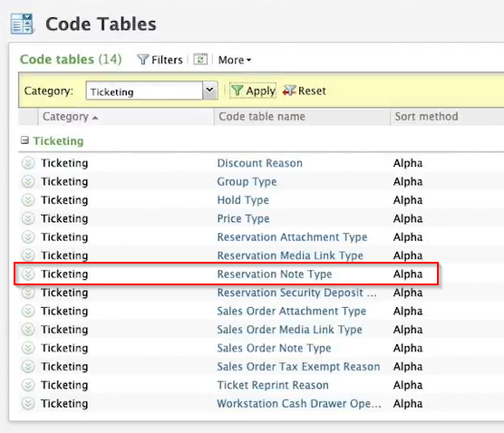Expand the Hold Type row chevron icon
The width and height of the screenshot is (504, 433).
[28, 200]
